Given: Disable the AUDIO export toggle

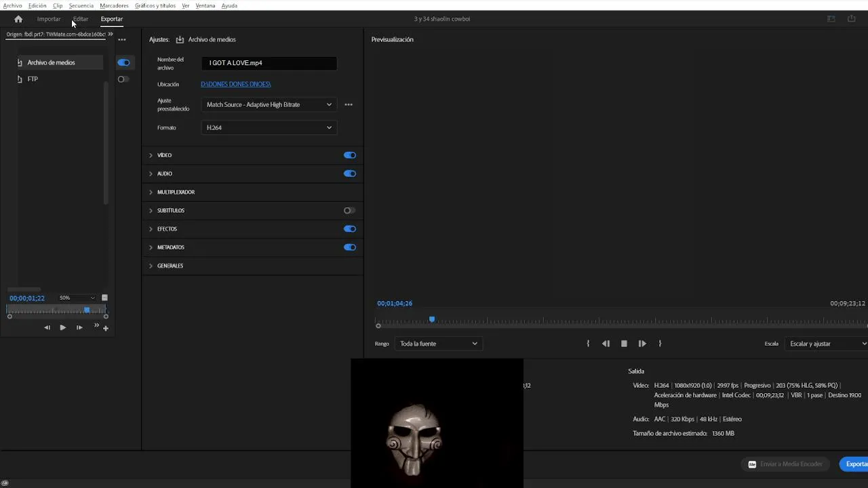Looking at the screenshot, I should tap(350, 174).
